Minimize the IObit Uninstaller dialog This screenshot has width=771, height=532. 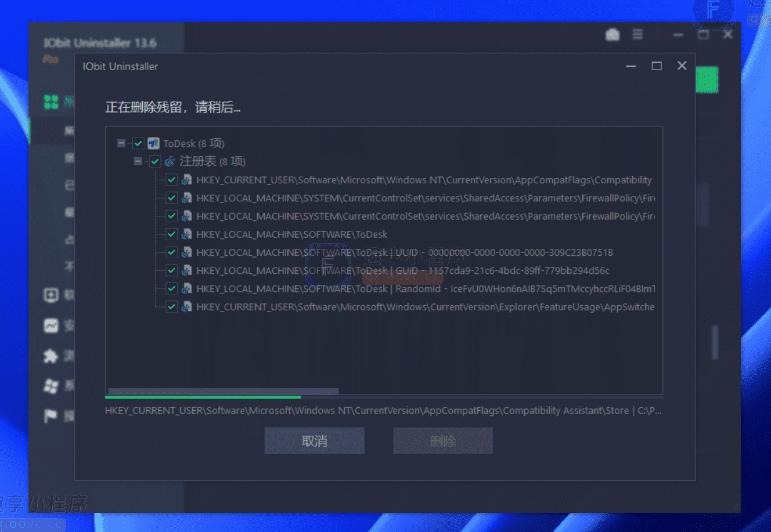click(x=631, y=66)
